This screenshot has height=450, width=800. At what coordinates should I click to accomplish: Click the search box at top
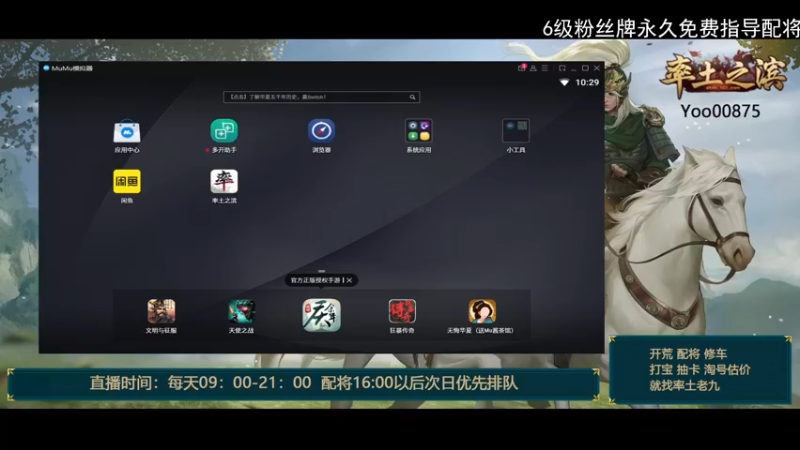(x=321, y=97)
